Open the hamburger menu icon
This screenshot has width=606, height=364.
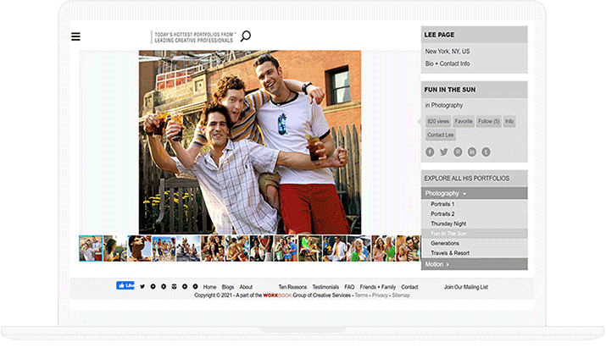(75, 36)
